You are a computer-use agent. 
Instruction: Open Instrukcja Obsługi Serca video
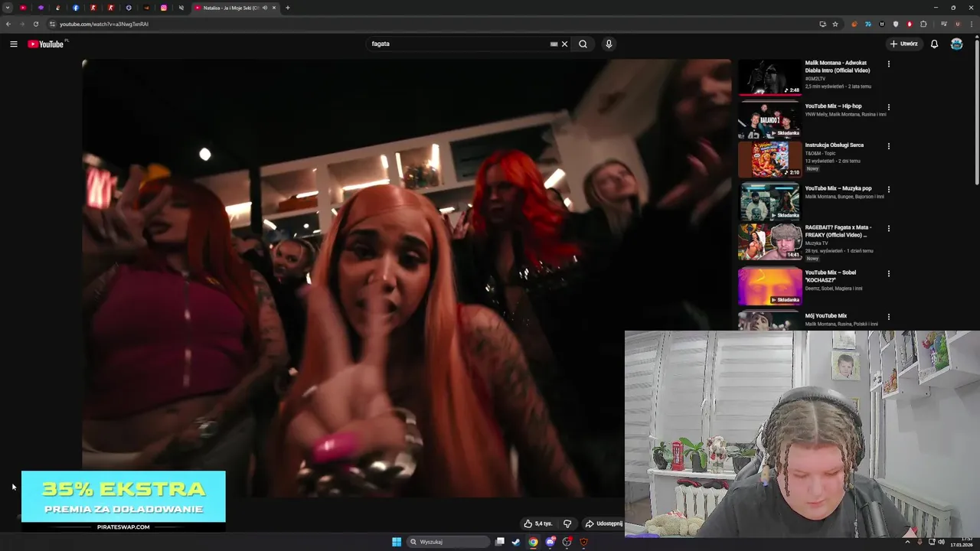tap(769, 159)
